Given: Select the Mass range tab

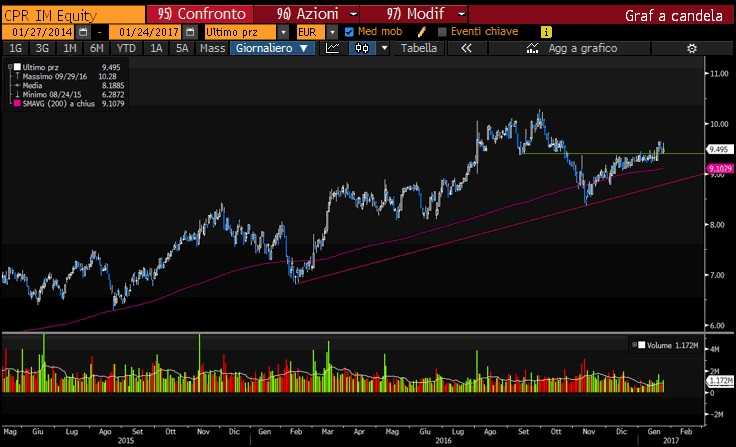Looking at the screenshot, I should click(x=212, y=48).
